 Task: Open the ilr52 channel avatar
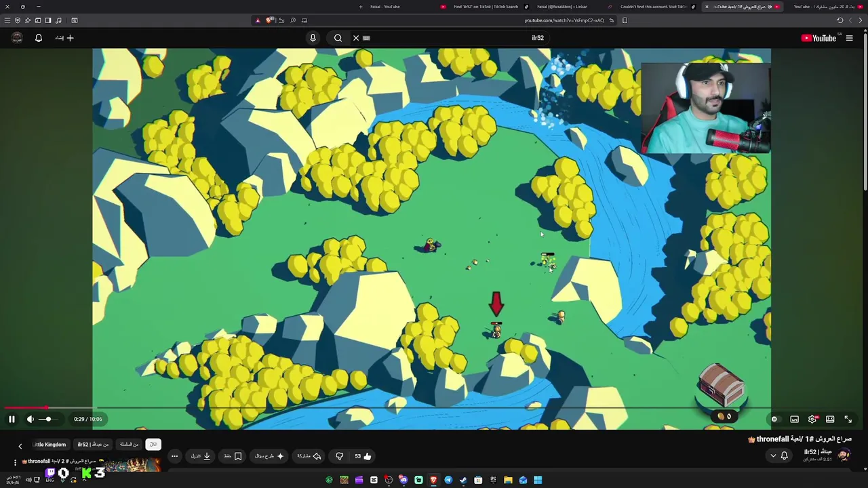click(844, 455)
